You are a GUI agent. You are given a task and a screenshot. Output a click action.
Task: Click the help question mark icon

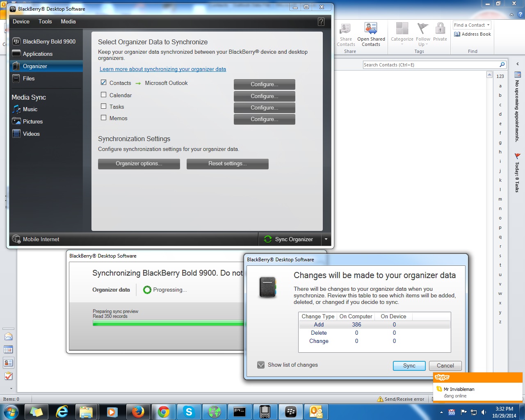coord(321,22)
